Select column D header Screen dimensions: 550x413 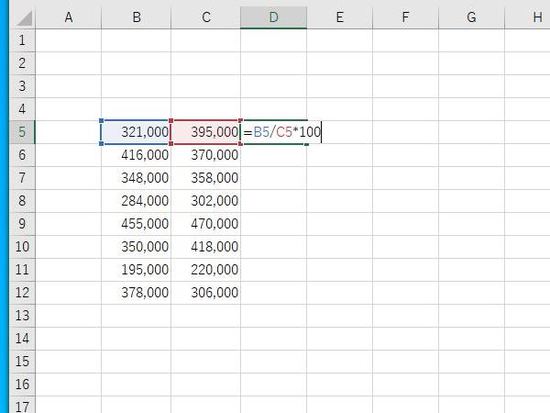click(274, 17)
